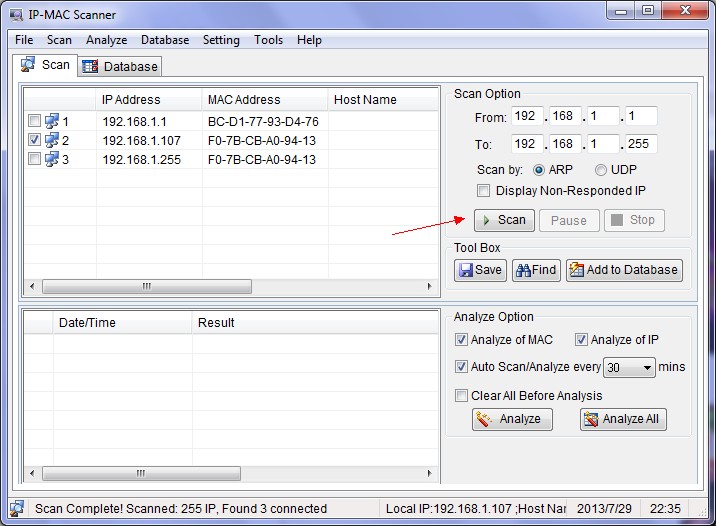Open the 30 mins interval dropdown

[x=629, y=367]
